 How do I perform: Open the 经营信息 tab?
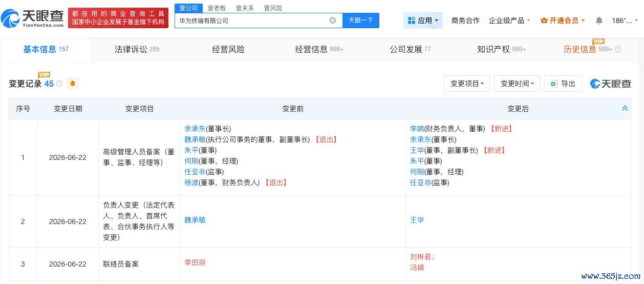tap(319, 50)
